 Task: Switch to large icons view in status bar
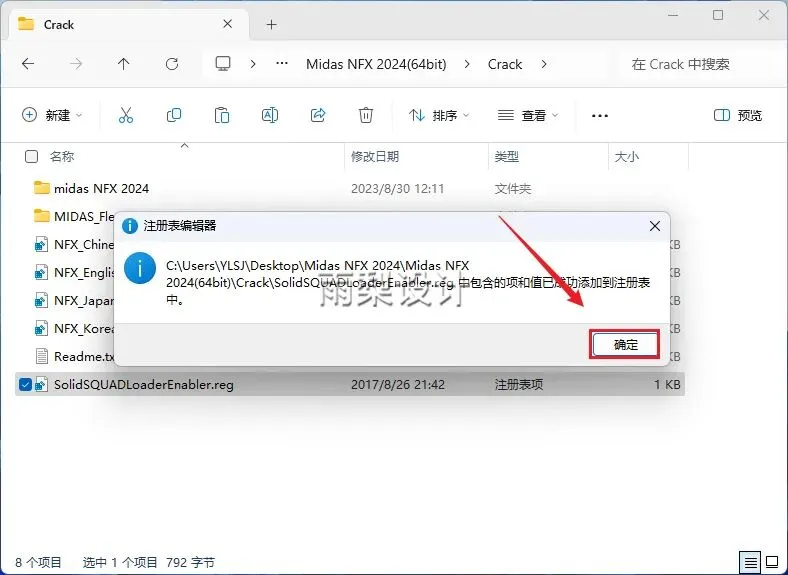[772, 562]
